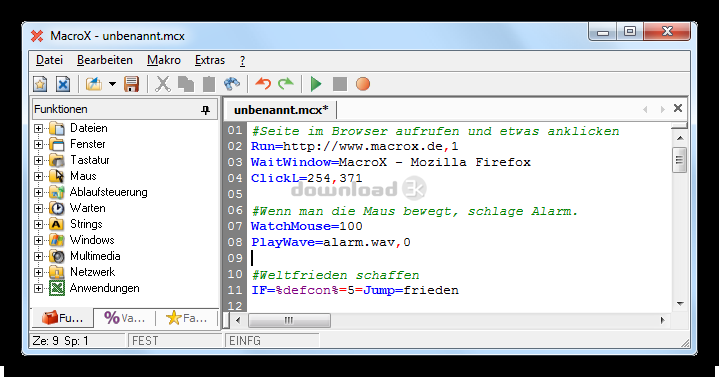Expand the Dateien tree node
The height and width of the screenshot is (377, 719).
coord(39,128)
